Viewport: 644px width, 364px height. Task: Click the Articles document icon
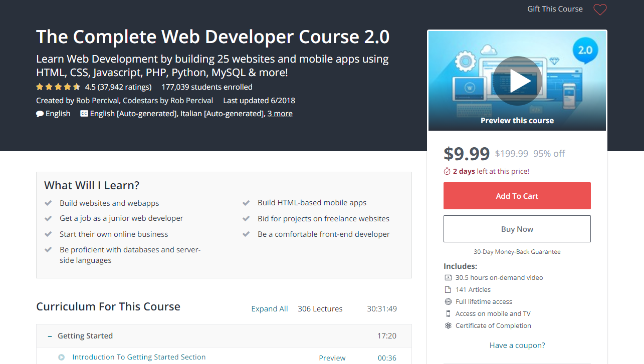coord(448,289)
